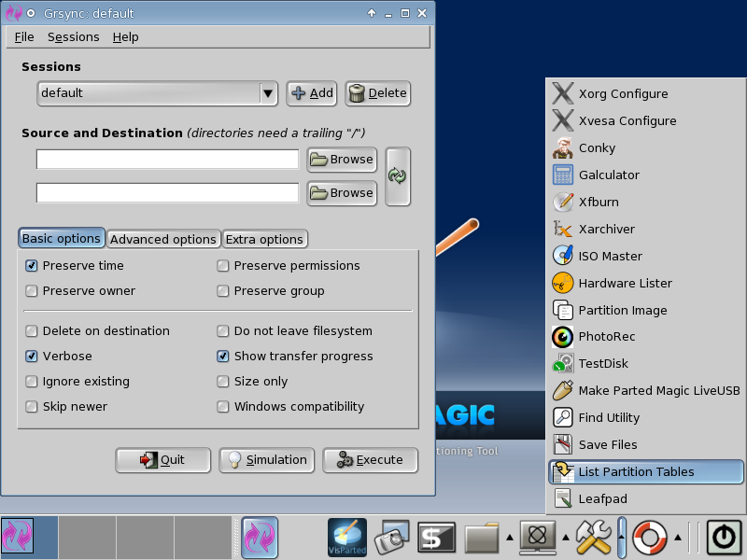Expand the arrow beside the taskbar folder icon
Image resolution: width=747 pixels, height=560 pixels.
(x=509, y=538)
